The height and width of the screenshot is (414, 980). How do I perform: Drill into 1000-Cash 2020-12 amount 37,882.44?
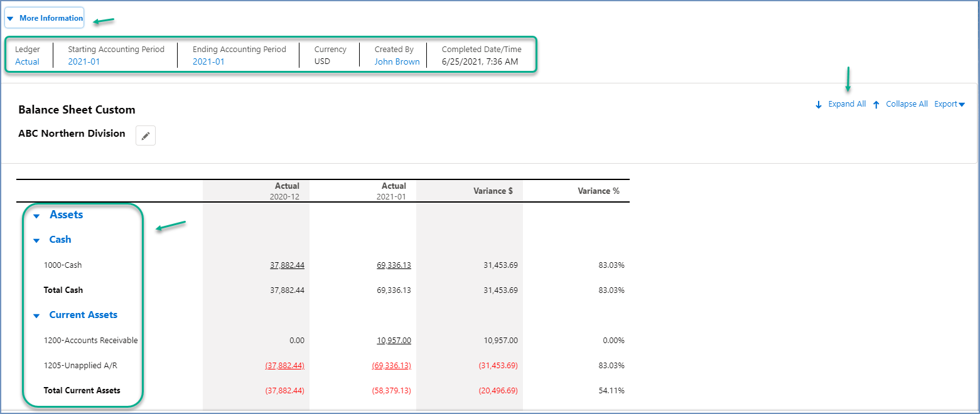click(x=287, y=265)
